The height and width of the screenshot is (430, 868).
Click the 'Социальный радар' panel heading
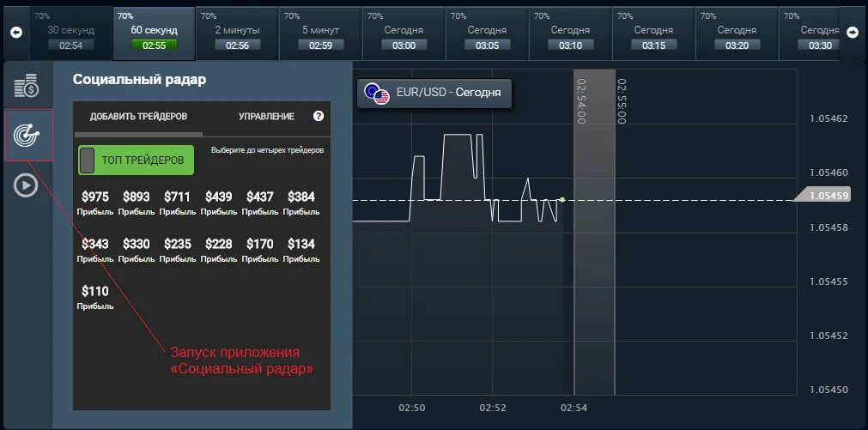[139, 80]
